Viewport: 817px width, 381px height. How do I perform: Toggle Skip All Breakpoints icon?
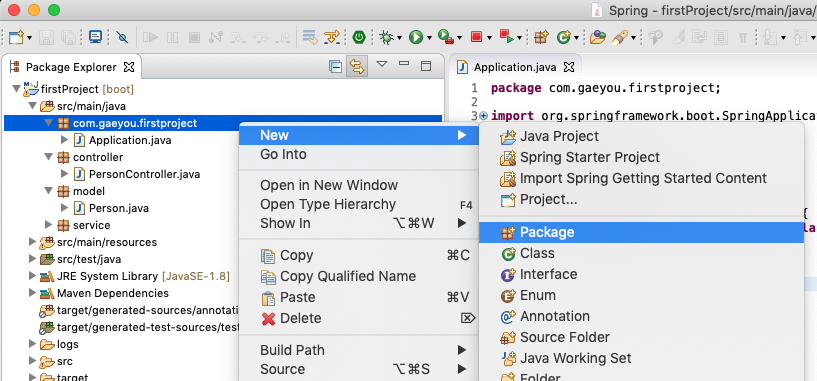click(x=122, y=37)
